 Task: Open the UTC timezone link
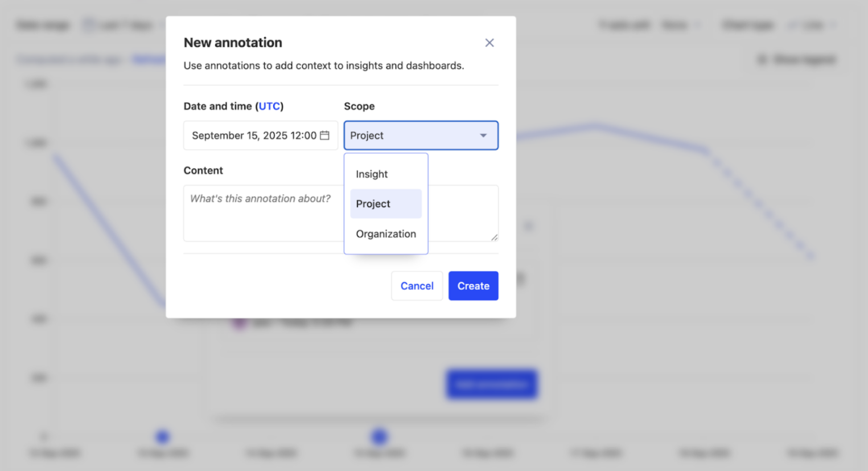click(x=269, y=106)
